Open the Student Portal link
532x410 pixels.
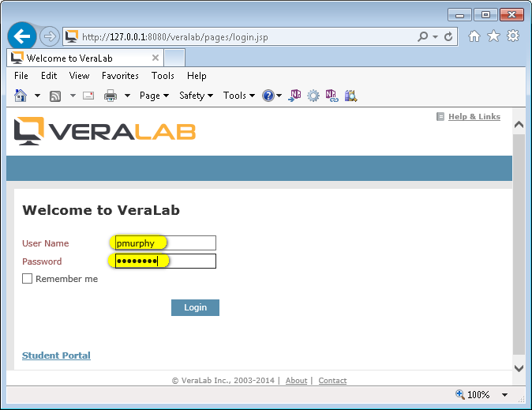[56, 355]
